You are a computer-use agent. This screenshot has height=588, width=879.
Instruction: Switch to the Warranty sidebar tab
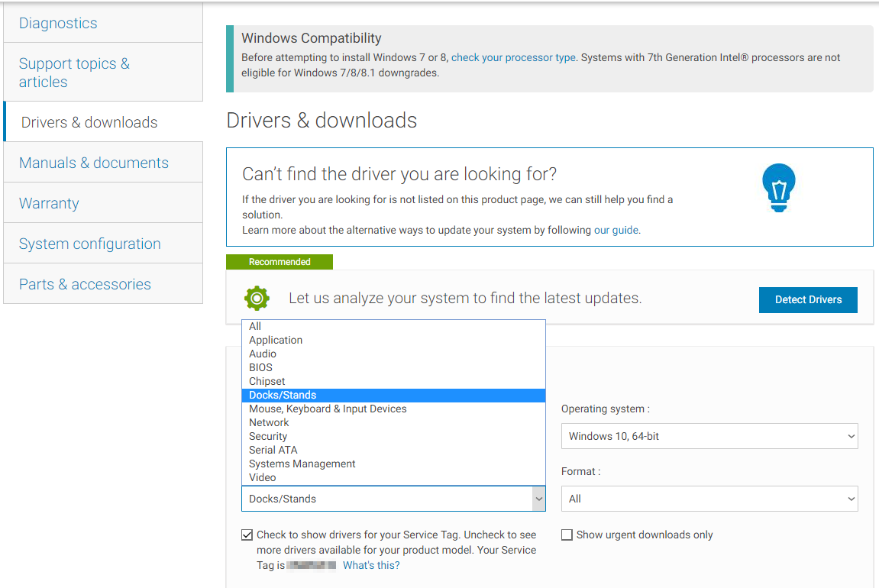(49, 203)
